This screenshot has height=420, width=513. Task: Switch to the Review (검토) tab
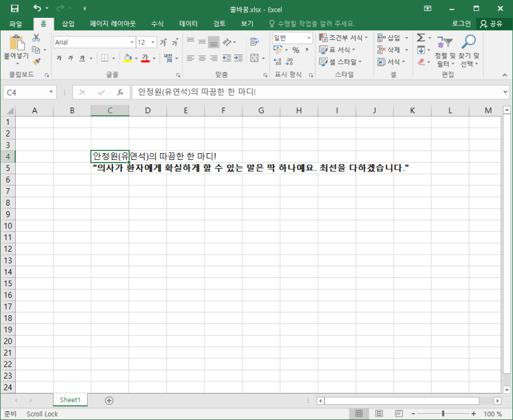coord(220,23)
